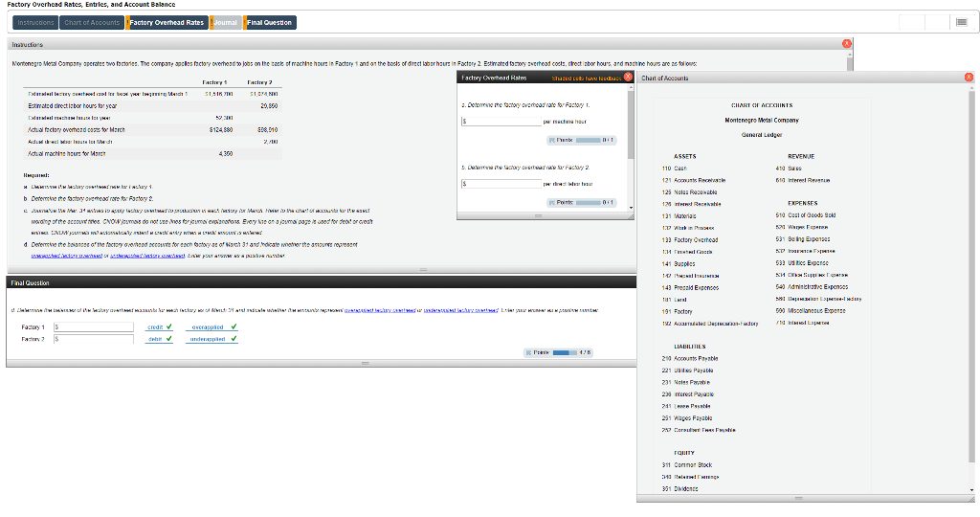Open overapplied factory overhead link in Instructions
Image resolution: width=980 pixels, height=517 pixels.
click(x=66, y=256)
